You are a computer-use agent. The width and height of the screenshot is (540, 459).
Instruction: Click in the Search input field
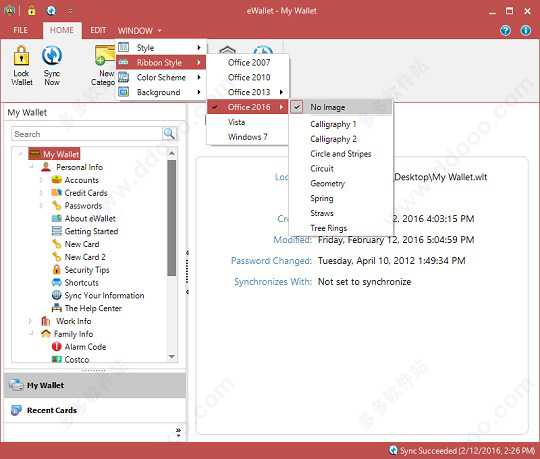(87, 134)
